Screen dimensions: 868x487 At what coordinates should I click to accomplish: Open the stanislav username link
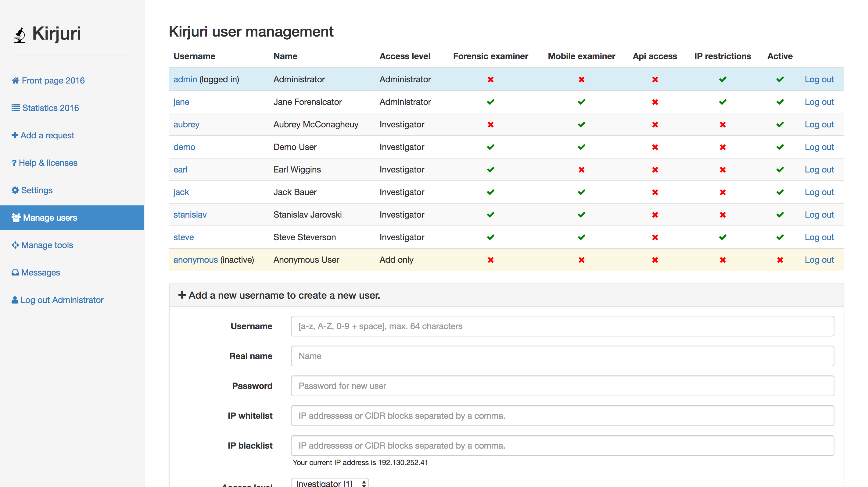pyautogui.click(x=190, y=215)
